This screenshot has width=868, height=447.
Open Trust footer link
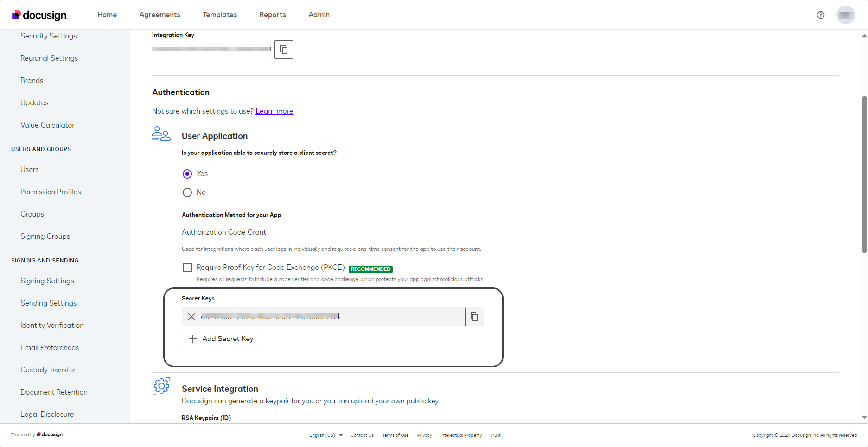coord(496,435)
